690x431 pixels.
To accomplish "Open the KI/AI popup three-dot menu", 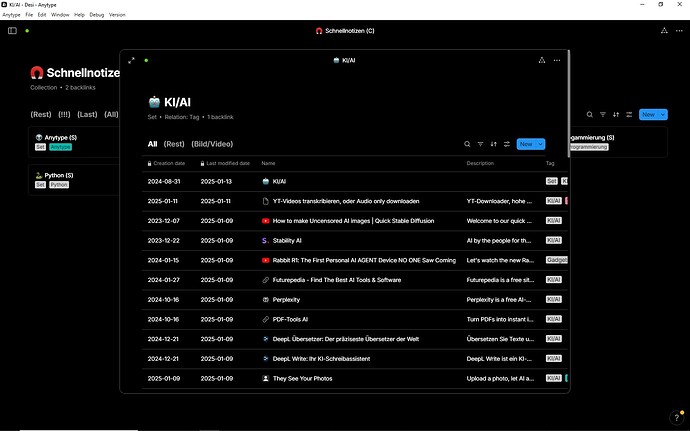I will tap(557, 60).
